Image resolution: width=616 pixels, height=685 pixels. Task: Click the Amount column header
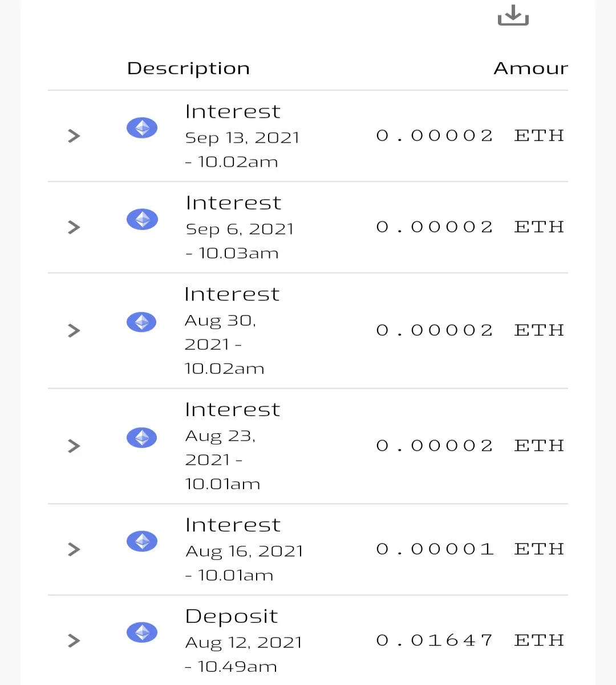[531, 68]
